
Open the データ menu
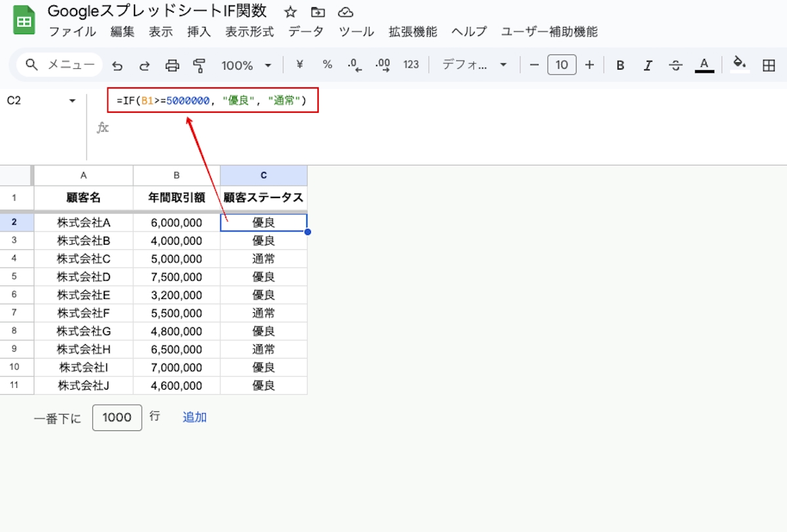tap(306, 31)
